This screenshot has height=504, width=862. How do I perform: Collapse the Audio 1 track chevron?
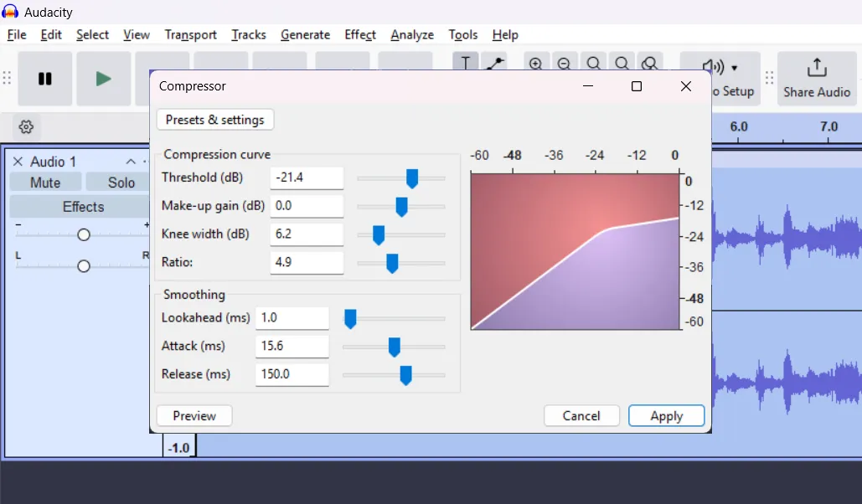point(131,162)
